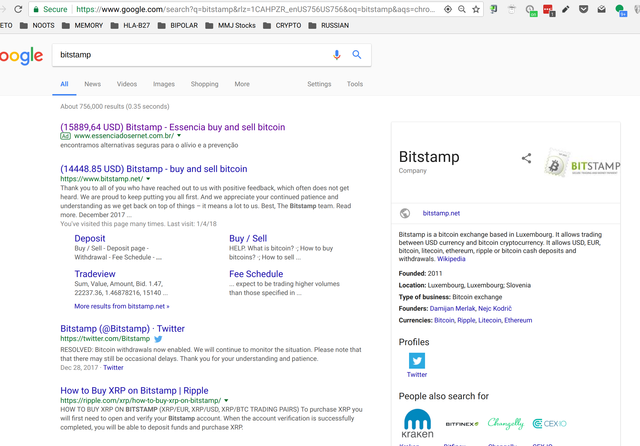Open the Buy / Sell sitelink
This screenshot has height=446, width=640.
(x=248, y=238)
